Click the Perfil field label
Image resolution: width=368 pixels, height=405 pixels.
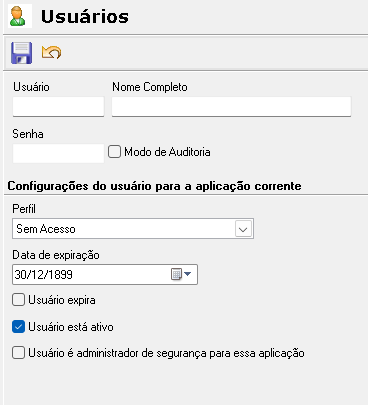[x=24, y=209]
